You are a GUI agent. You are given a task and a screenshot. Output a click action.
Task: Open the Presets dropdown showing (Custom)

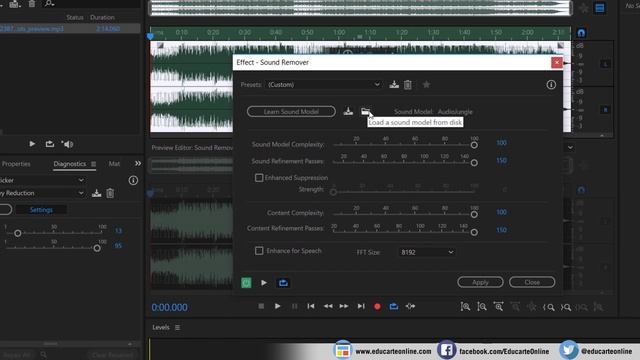pos(324,84)
